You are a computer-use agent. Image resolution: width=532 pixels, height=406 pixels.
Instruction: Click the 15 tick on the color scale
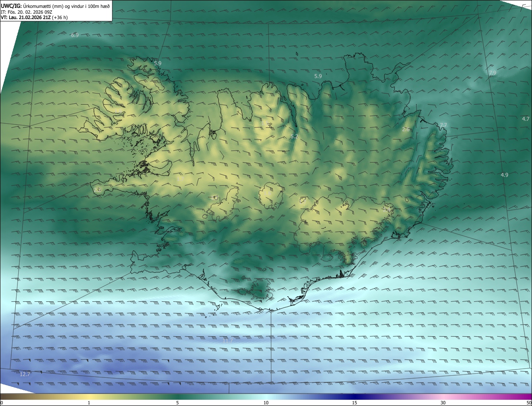point(354,403)
